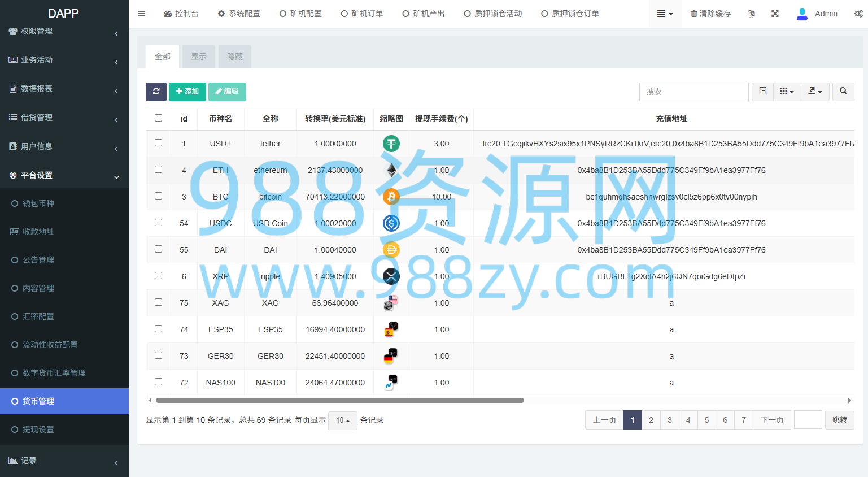This screenshot has height=477, width=868.
Task: Click the USDC coin thumbnail
Action: 391,223
